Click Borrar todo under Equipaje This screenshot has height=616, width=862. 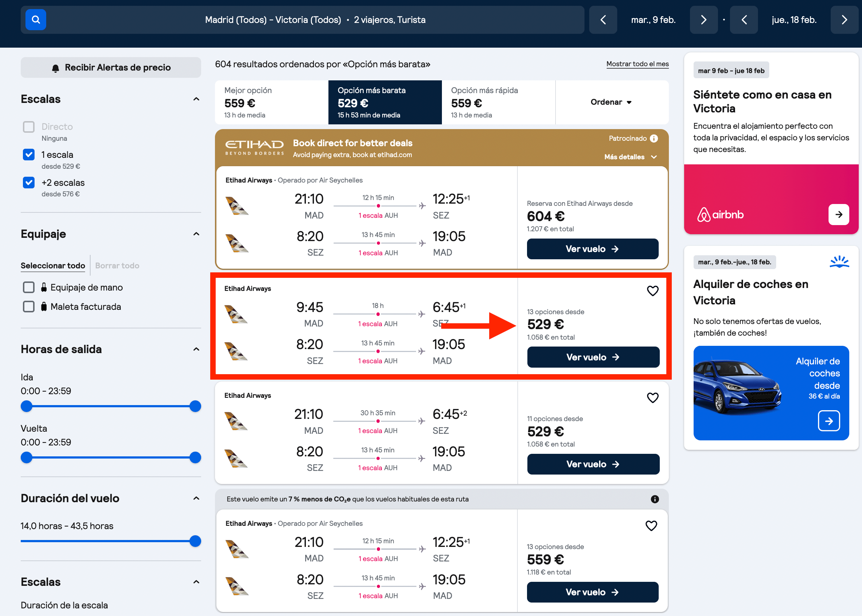click(x=117, y=265)
